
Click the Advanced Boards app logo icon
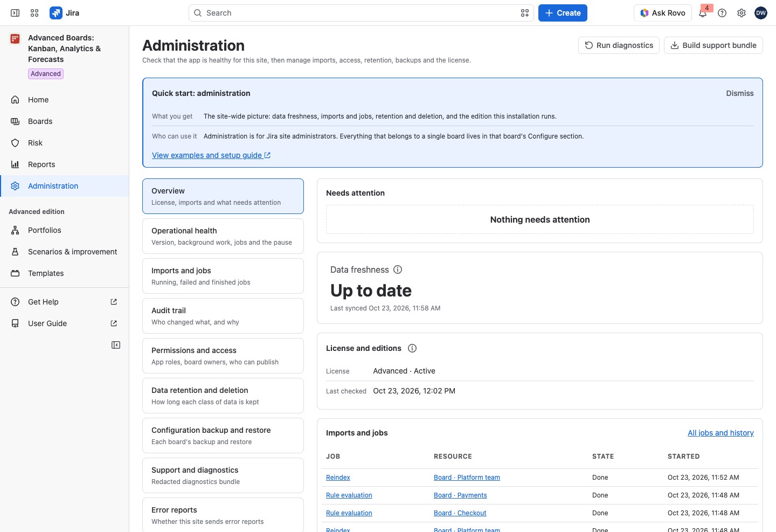15,39
